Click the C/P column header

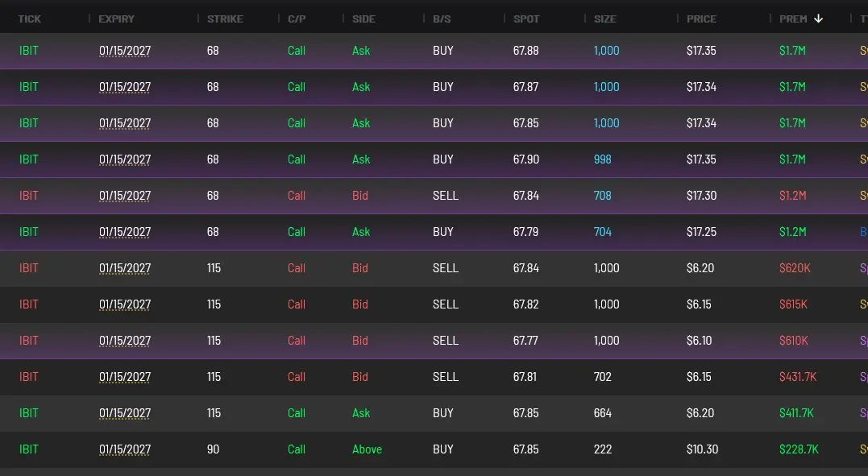(296, 19)
